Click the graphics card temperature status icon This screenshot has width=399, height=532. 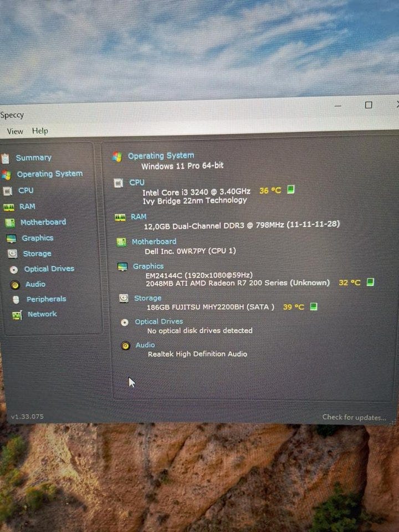pyautogui.click(x=371, y=282)
